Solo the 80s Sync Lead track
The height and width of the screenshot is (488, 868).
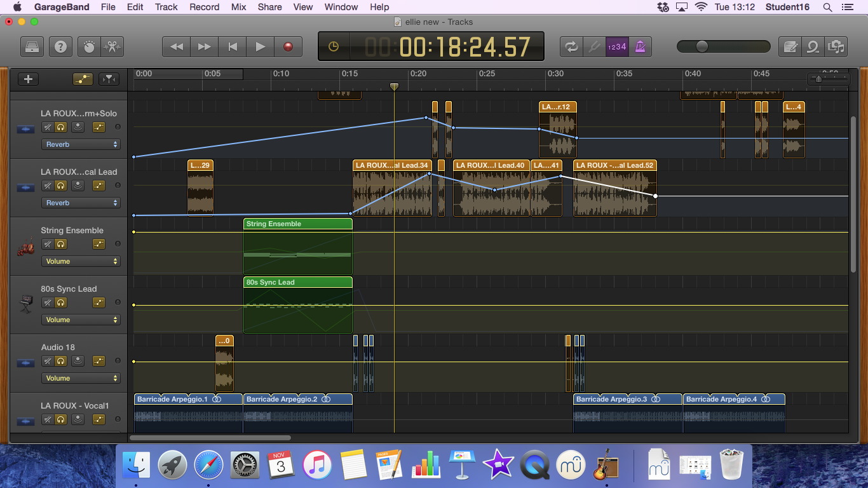pyautogui.click(x=61, y=302)
